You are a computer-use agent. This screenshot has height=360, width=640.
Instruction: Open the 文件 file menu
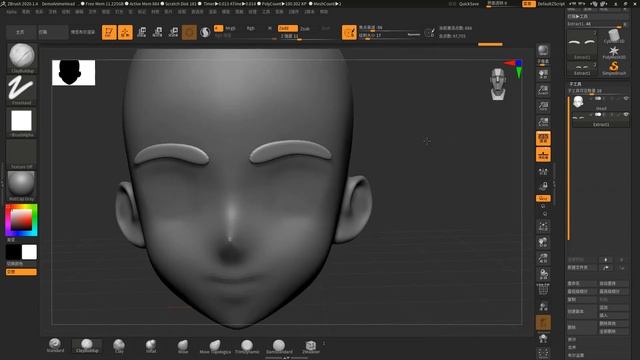[93, 12]
